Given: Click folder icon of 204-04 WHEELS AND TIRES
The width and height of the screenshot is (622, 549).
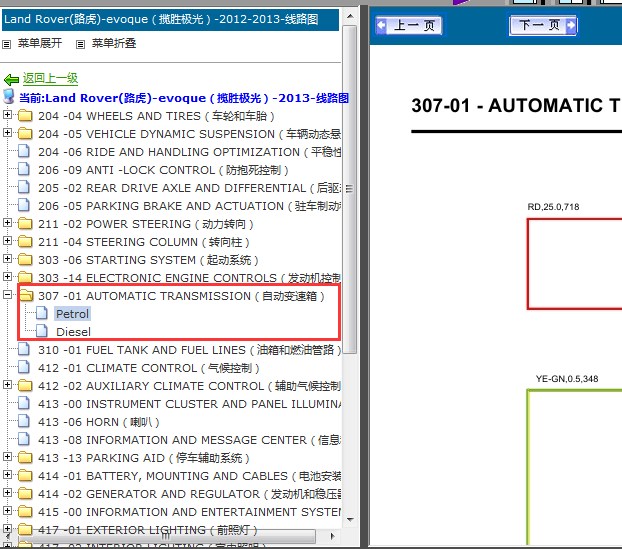Looking at the screenshot, I should click(25, 115).
